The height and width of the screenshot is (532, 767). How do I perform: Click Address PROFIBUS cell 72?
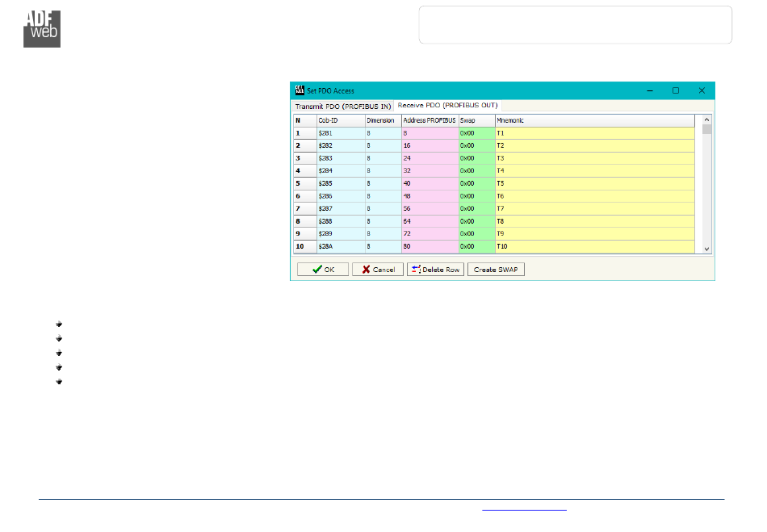click(x=430, y=234)
